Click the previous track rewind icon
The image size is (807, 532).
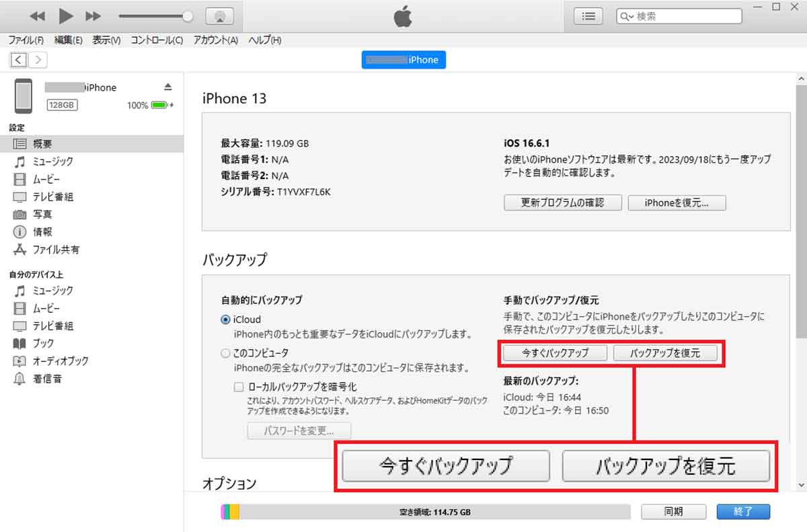(x=38, y=15)
